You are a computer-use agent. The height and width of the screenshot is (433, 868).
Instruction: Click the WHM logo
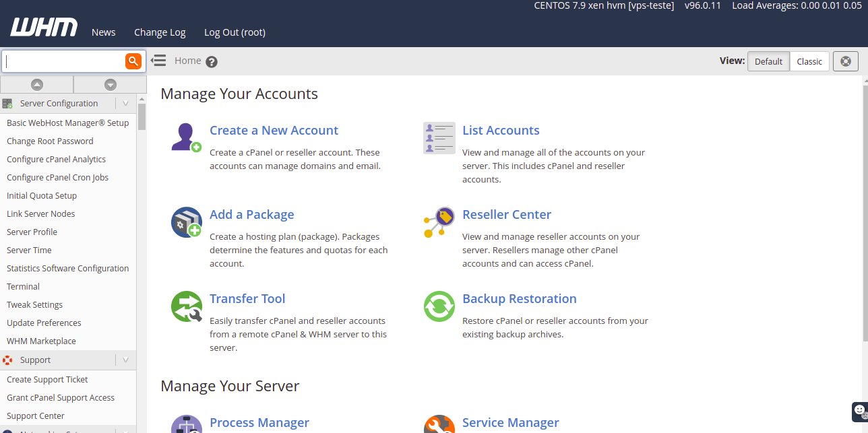44,28
